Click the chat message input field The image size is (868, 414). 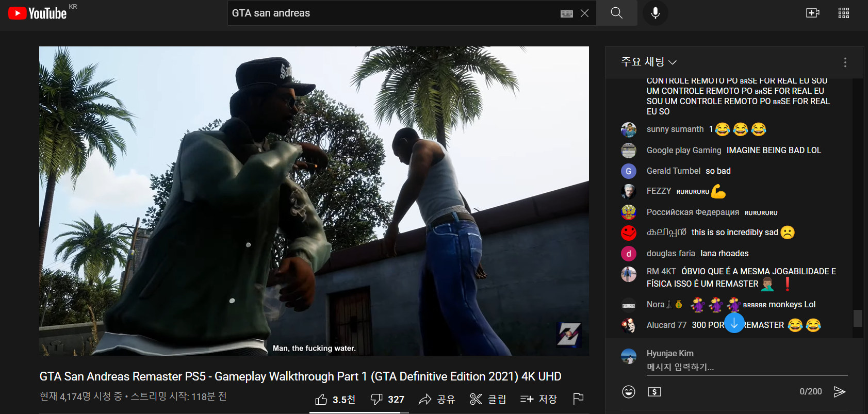[747, 367]
